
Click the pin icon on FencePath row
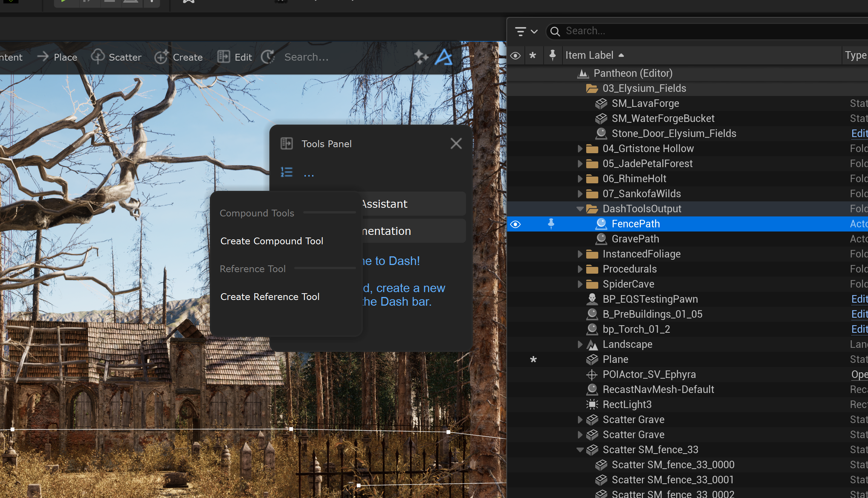click(551, 224)
